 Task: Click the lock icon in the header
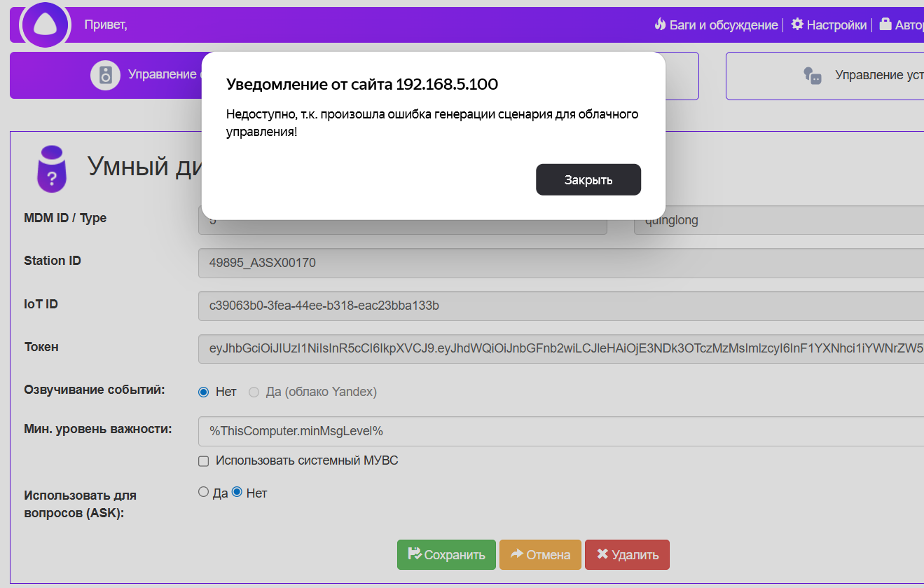tap(885, 25)
